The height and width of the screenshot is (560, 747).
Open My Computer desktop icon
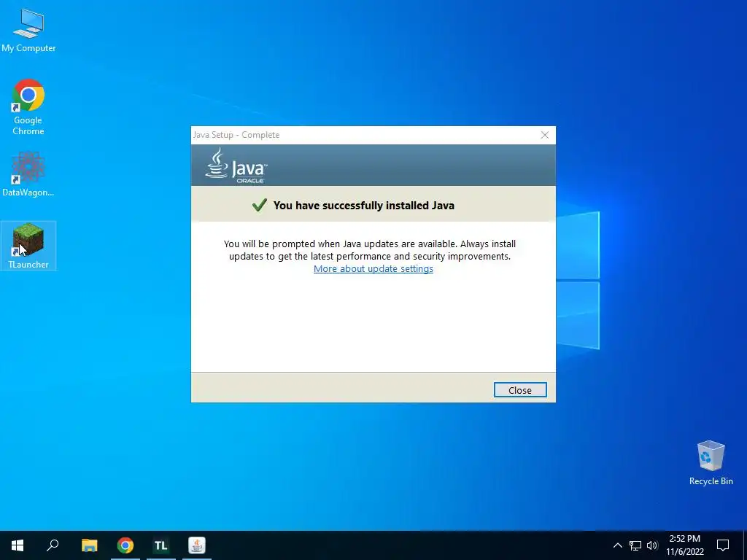click(28, 30)
